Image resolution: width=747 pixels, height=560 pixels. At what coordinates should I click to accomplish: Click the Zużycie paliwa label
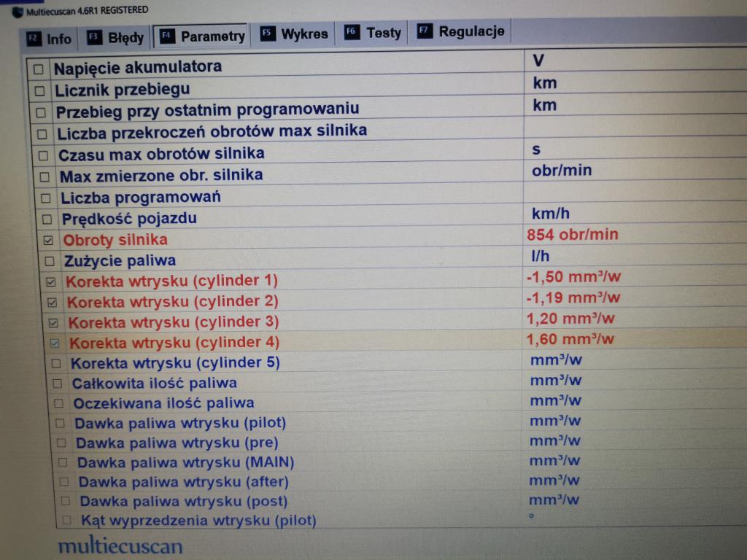click(120, 260)
